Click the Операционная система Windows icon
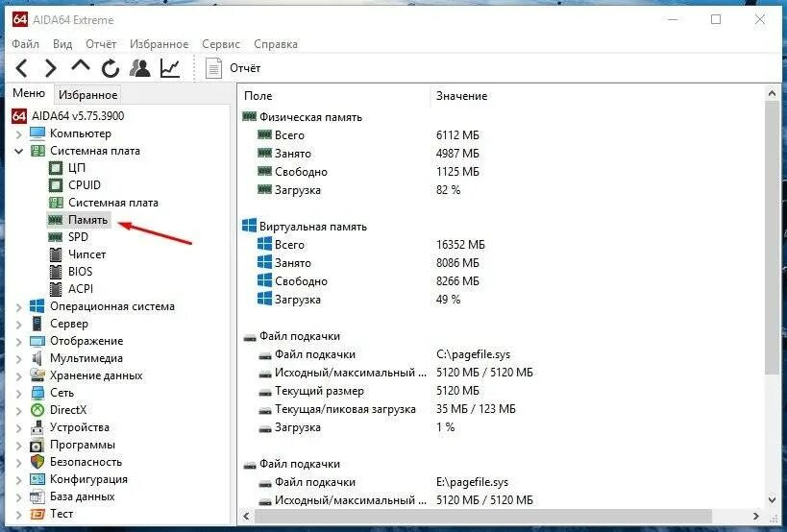 (37, 306)
